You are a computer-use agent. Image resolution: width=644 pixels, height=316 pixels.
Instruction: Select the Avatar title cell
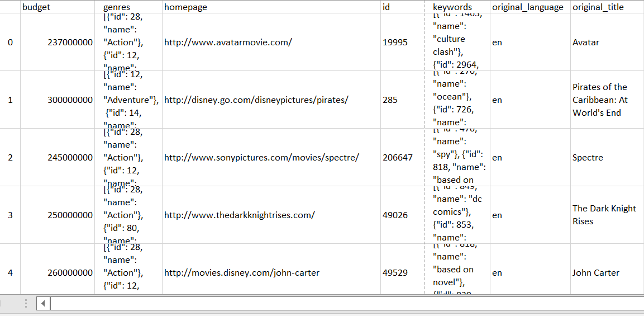pyautogui.click(x=586, y=43)
